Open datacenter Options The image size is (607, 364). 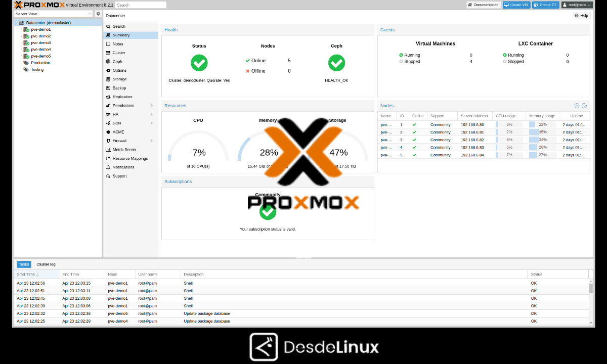130,70
